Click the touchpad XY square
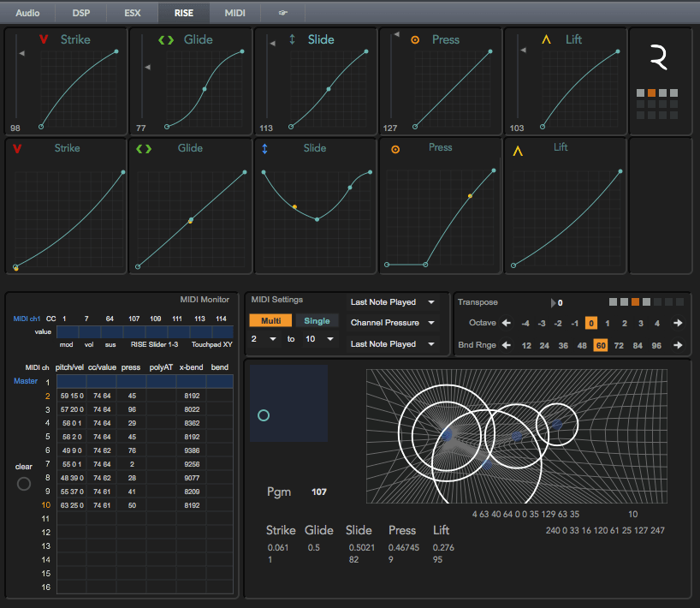 [288, 403]
